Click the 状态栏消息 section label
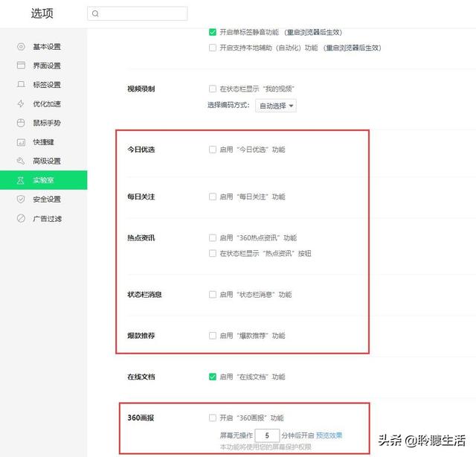The height and width of the screenshot is (457, 476). 144,295
